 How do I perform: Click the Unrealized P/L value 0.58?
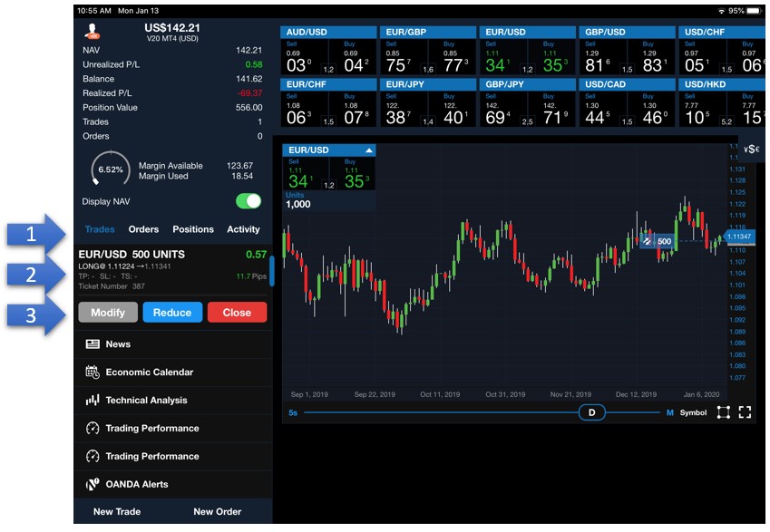(x=254, y=64)
